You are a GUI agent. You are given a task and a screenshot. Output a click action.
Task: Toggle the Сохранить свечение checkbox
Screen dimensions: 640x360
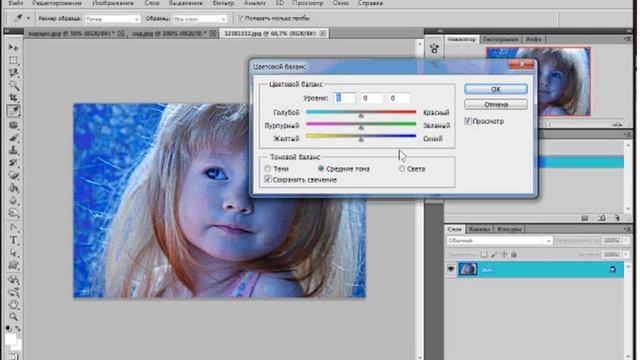pos(268,179)
